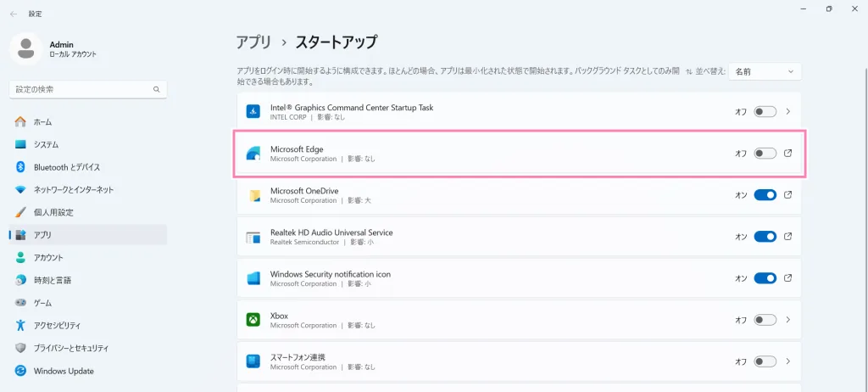Screen dimensions: 868x392
Task: Click the Windows Security notification icon image
Action: click(253, 278)
